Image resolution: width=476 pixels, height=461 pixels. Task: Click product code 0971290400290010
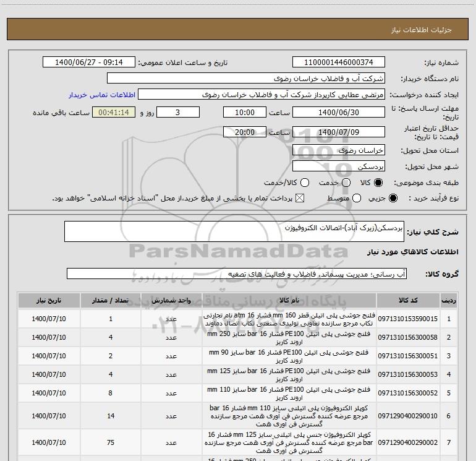(408, 416)
